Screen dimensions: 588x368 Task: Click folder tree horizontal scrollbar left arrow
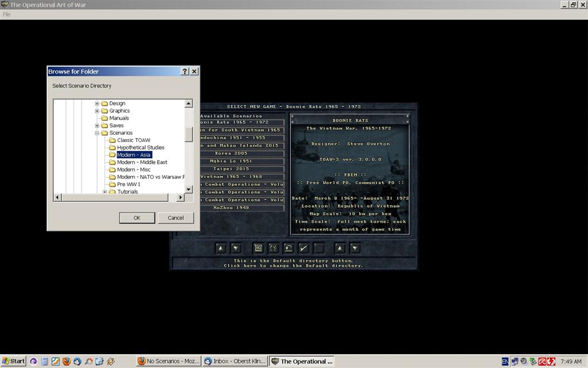click(x=57, y=197)
